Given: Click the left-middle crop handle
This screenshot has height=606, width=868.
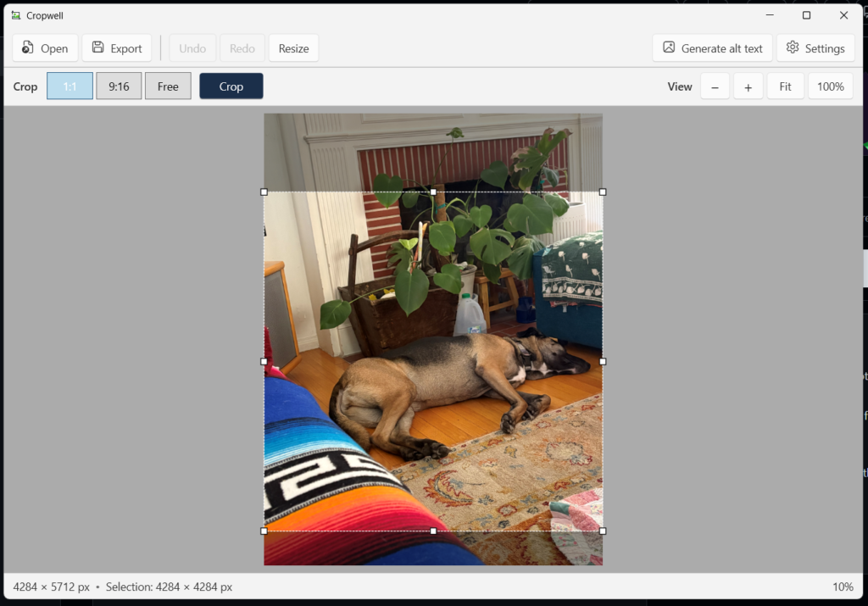Looking at the screenshot, I should point(264,361).
